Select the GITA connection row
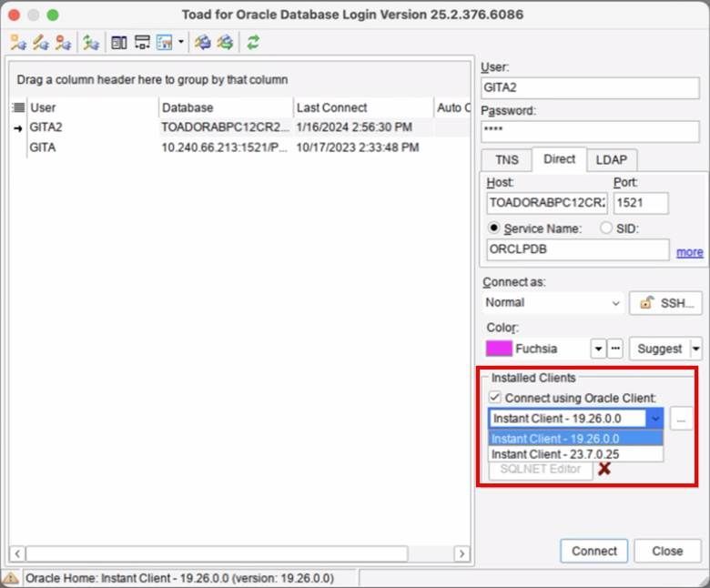Viewport: 710px width, 588px height. click(240, 147)
